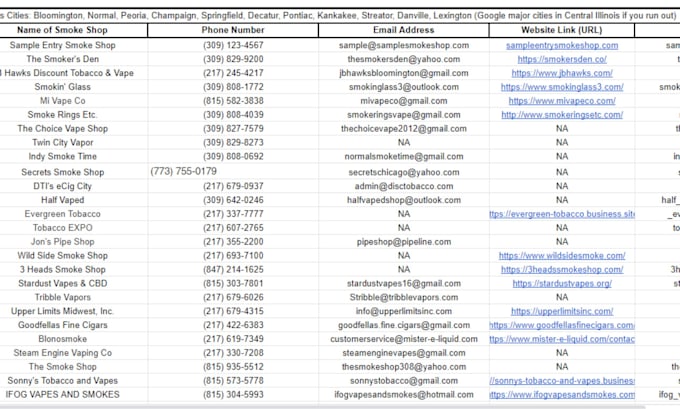Select the email 'jbhawksbloomington@gmail.com'
680x409 pixels.
click(403, 73)
